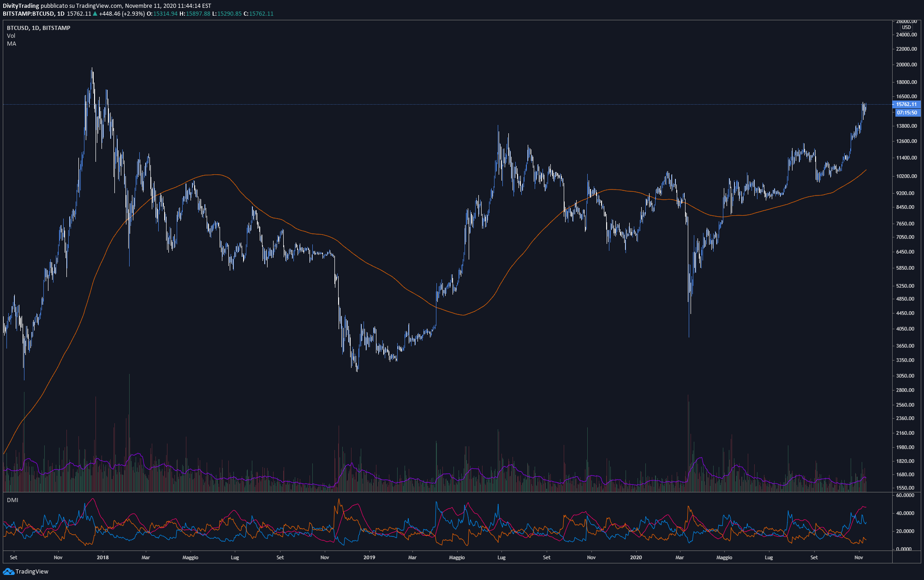Click the 40.0000 DMI axis label
The width and height of the screenshot is (924, 580).
click(x=905, y=514)
